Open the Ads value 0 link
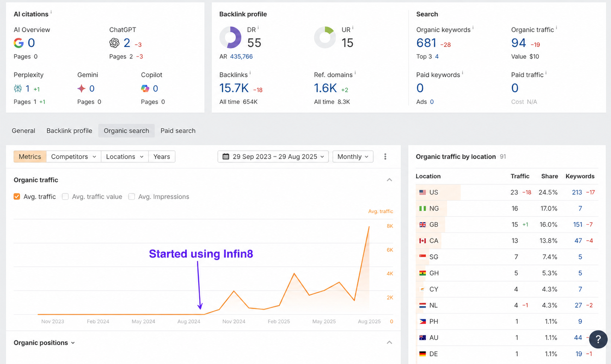 coord(432,102)
